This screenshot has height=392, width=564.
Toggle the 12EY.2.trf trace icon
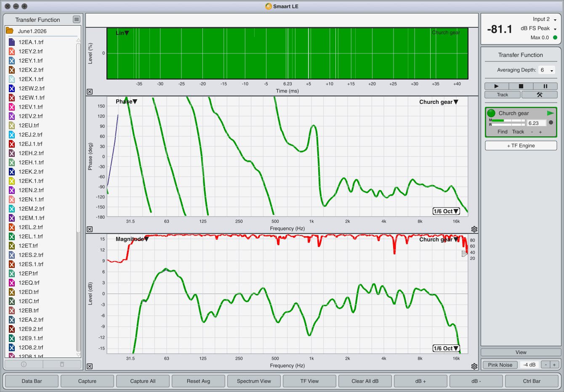click(12, 51)
